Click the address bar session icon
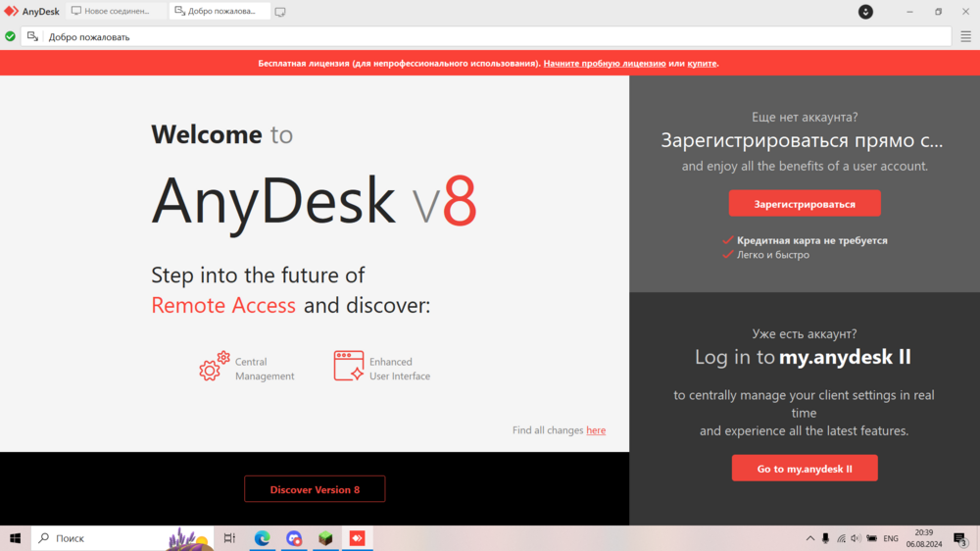 32,36
